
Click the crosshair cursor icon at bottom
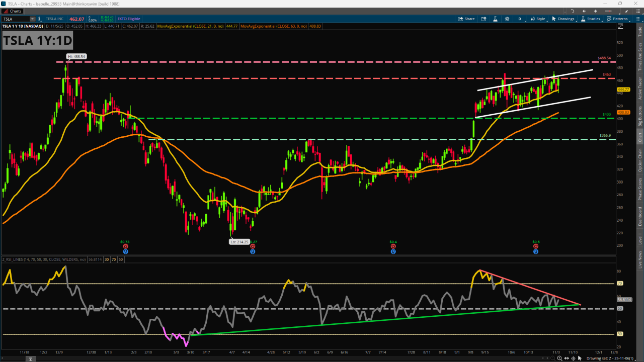coord(573,358)
